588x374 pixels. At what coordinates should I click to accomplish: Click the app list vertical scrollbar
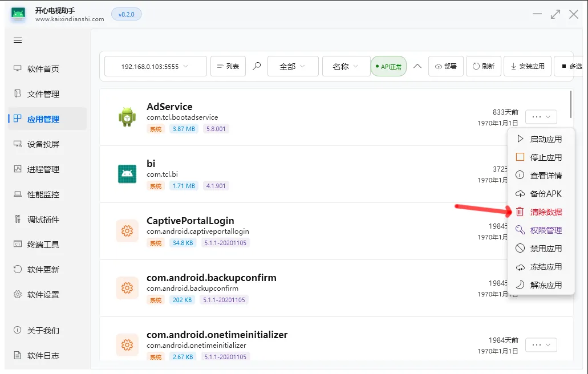point(571,104)
